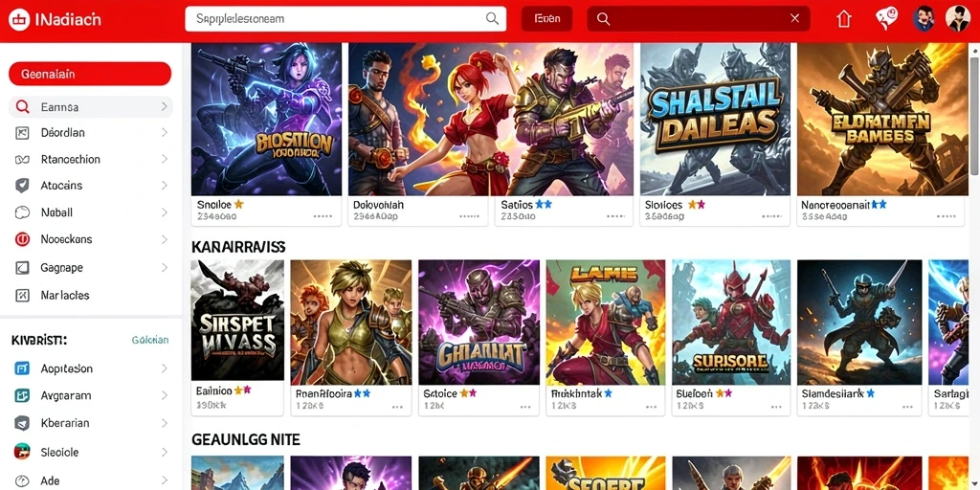Click the home icon in the red header
The image size is (980, 490).
(x=844, y=19)
